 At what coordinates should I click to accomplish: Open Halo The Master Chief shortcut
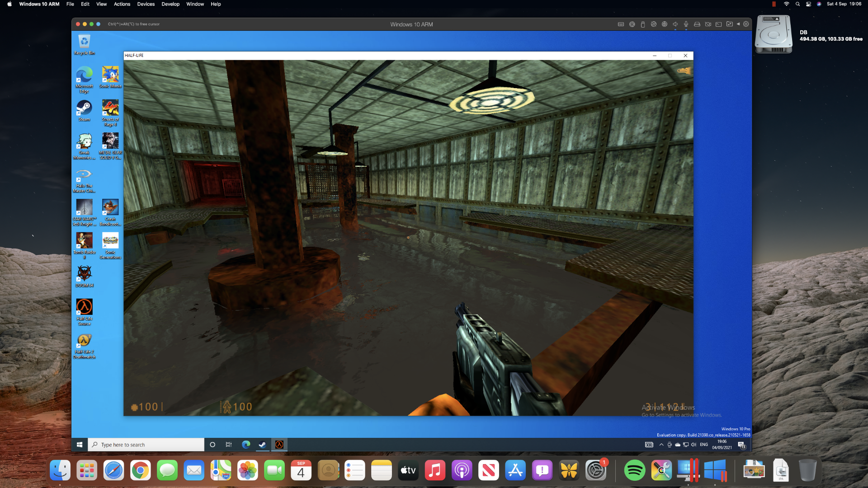(x=84, y=180)
